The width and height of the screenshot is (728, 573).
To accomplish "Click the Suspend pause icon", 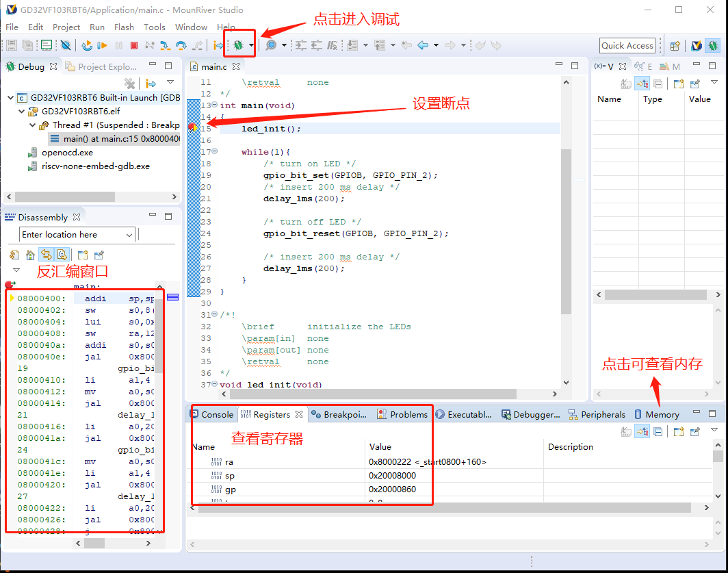I will (119, 45).
